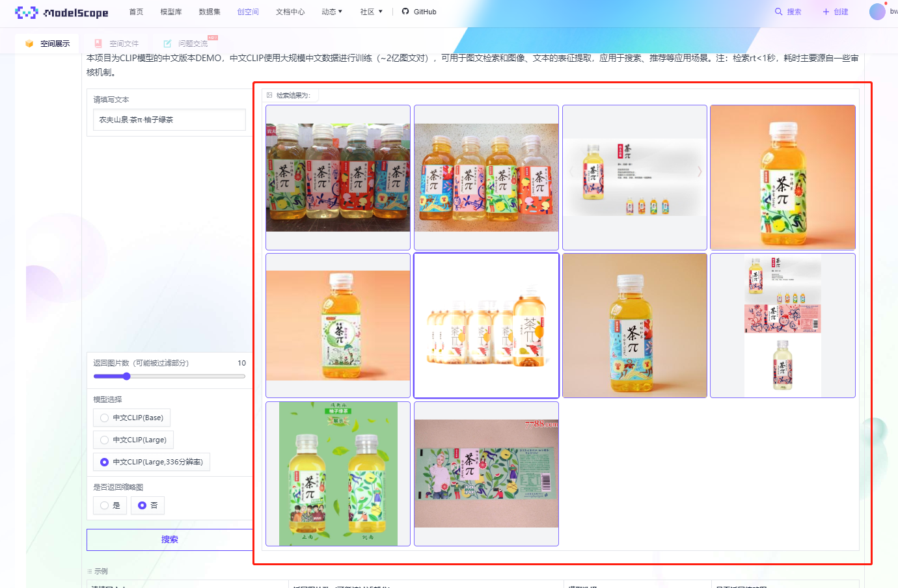Open result of single bottle with white label
Viewport: 898px width, 588px height.
tap(338, 325)
